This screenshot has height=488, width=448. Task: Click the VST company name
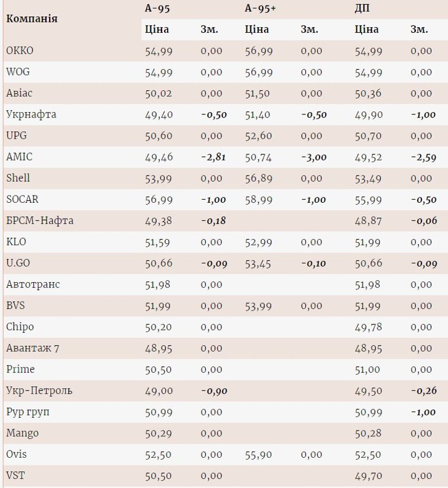point(16,476)
